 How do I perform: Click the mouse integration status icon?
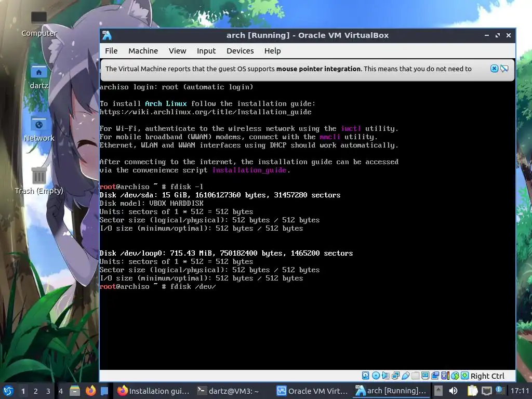pos(455,375)
